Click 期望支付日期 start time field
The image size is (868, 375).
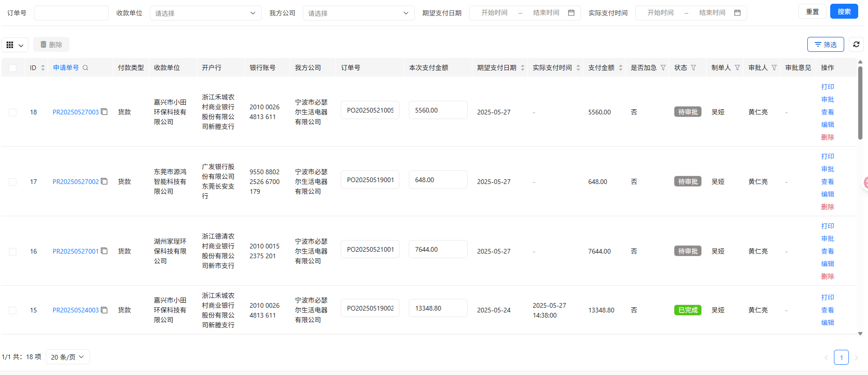(495, 13)
